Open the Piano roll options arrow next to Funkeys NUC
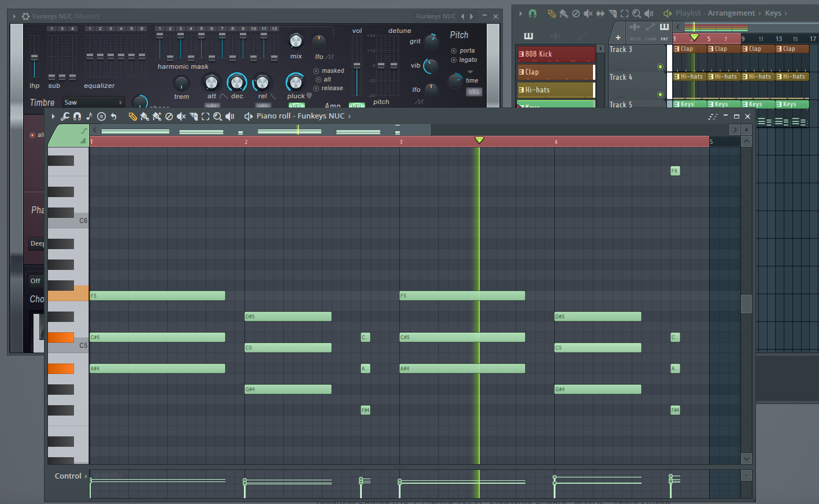This screenshot has width=819, height=504. pyautogui.click(x=350, y=116)
